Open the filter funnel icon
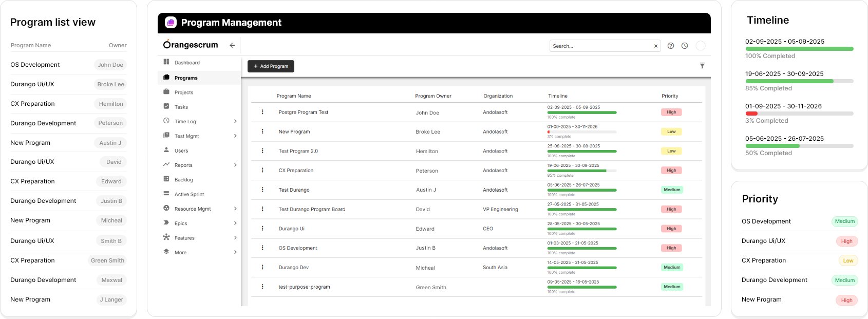Screen dimensions: 868x319 tap(702, 66)
